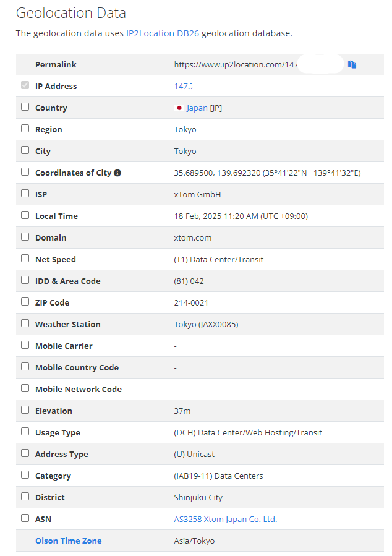The height and width of the screenshot is (556, 392).
Task: Check the Region checkbox
Action: [25, 129]
